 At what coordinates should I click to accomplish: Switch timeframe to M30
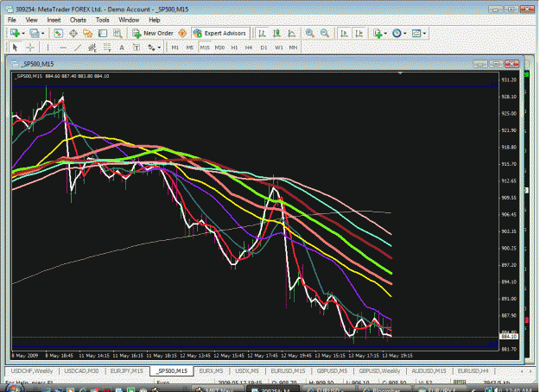pyautogui.click(x=219, y=47)
